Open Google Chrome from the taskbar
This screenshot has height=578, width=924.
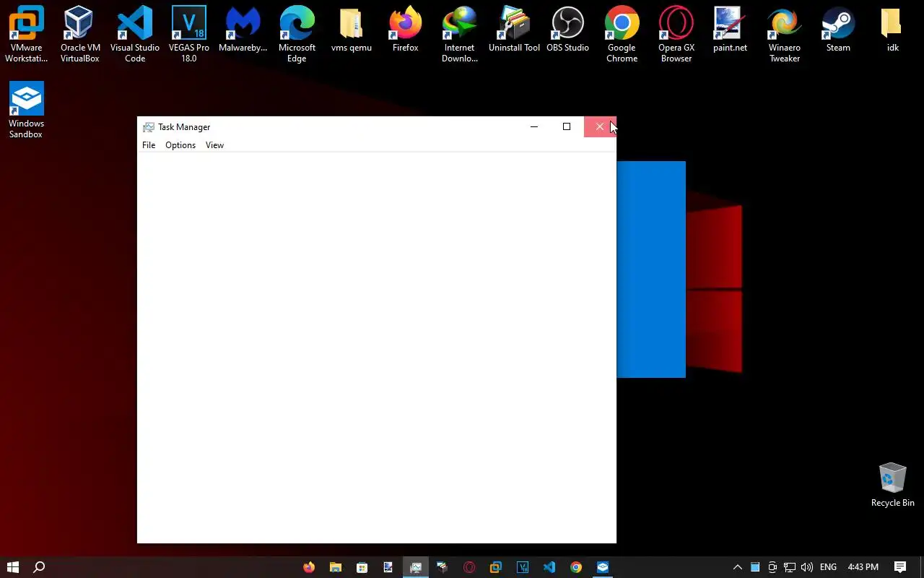576,567
